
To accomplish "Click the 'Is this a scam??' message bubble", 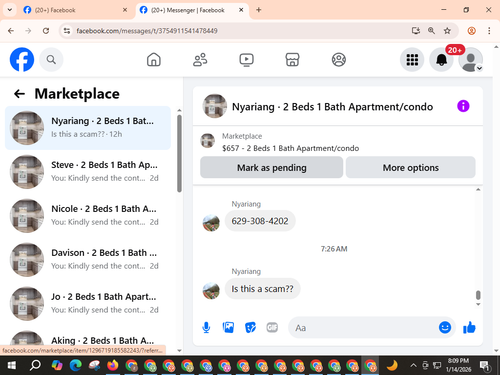I will [x=262, y=289].
